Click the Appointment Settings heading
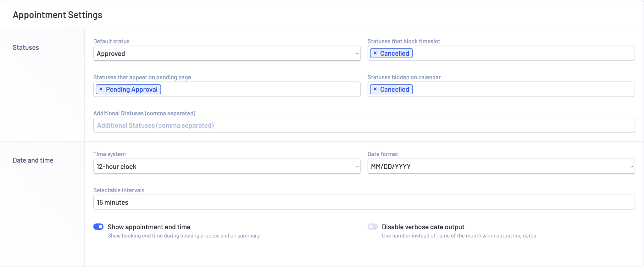The height and width of the screenshot is (268, 644). coord(58,15)
